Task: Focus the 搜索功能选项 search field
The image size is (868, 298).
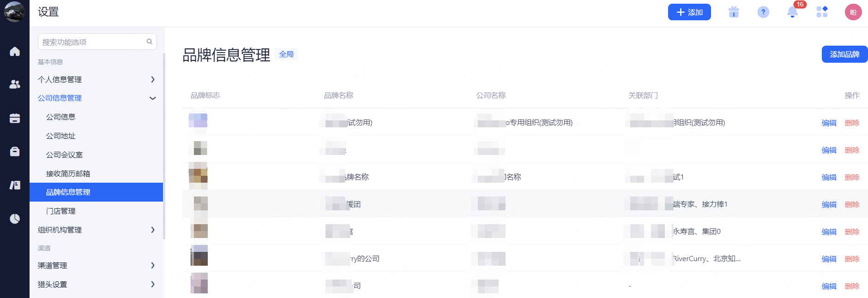Action: pyautogui.click(x=92, y=42)
